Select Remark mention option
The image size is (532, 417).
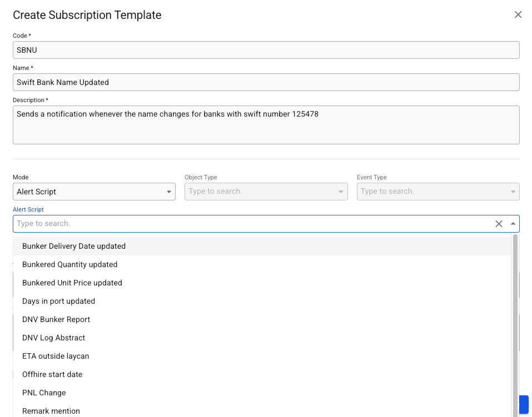[51, 411]
